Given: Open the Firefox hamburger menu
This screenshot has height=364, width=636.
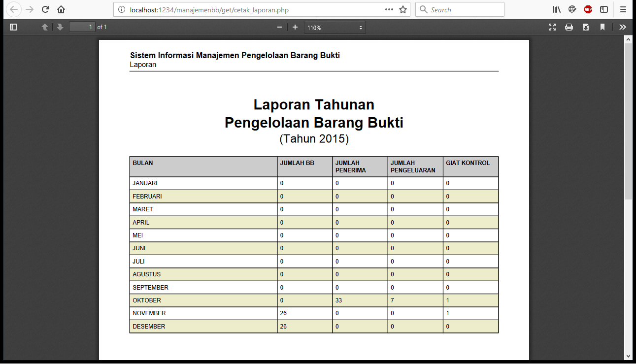Looking at the screenshot, I should tap(623, 9).
